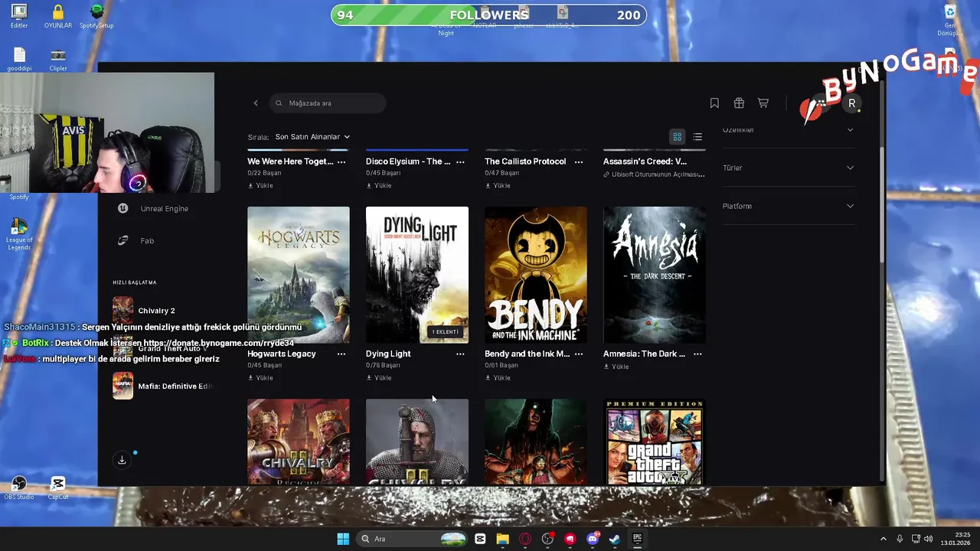Image resolution: width=980 pixels, height=551 pixels.
Task: Open Discord from the taskbar
Action: click(593, 539)
